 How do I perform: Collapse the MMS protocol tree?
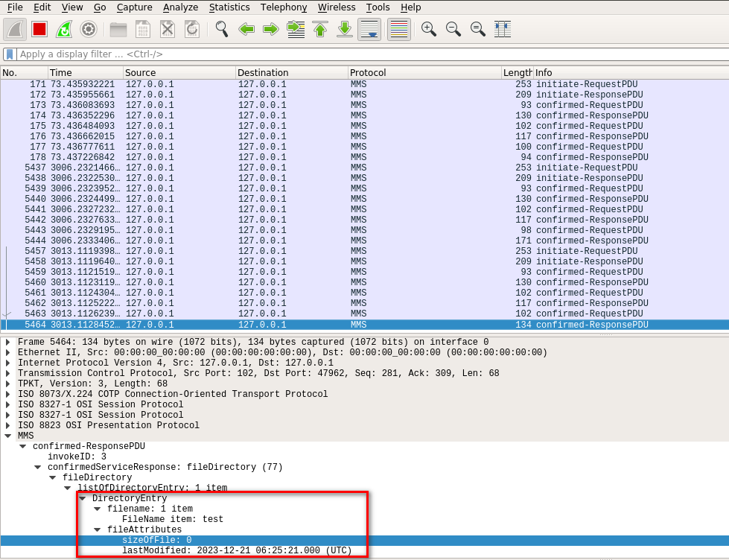pos(8,436)
